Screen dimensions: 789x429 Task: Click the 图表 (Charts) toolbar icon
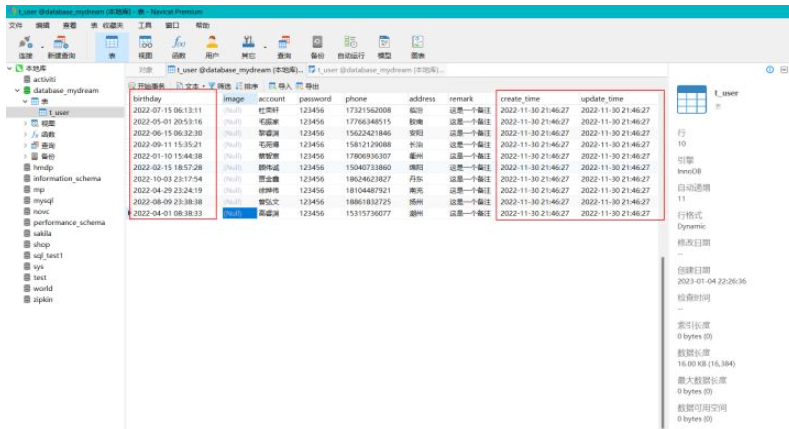coord(418,45)
